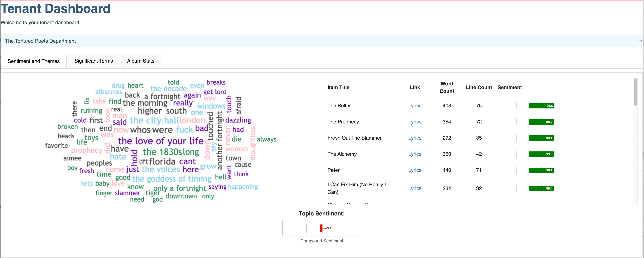Click 'the voices' in word cloud
644x258 pixels.
[x=161, y=169]
